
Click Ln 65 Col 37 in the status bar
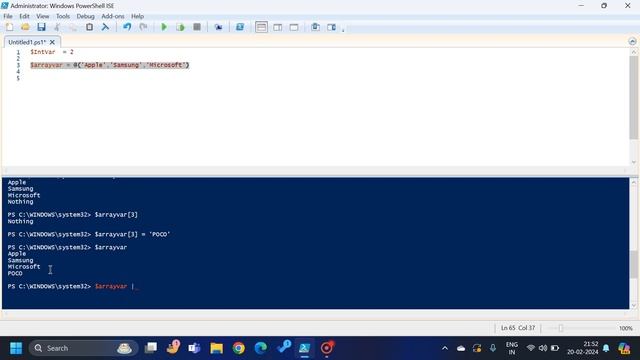tap(518, 328)
